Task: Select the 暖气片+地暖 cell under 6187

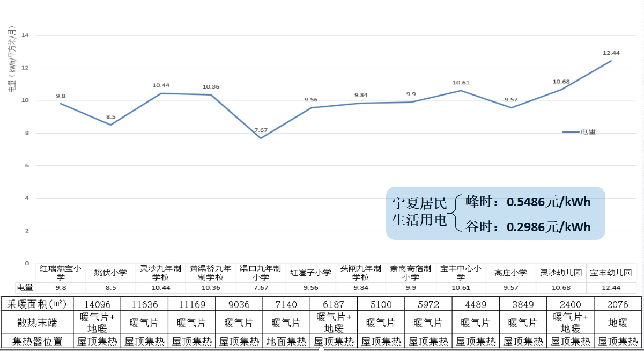Action: pyautogui.click(x=334, y=323)
